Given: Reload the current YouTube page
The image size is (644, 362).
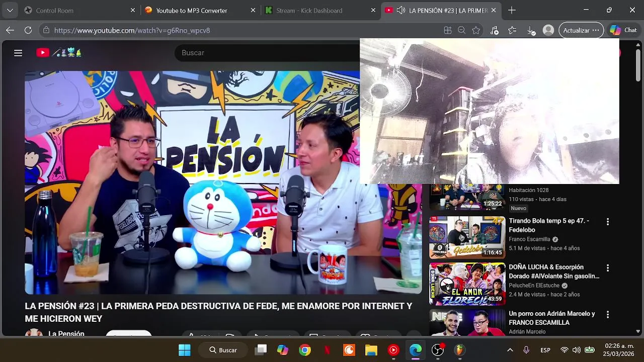Looking at the screenshot, I should [x=28, y=30].
